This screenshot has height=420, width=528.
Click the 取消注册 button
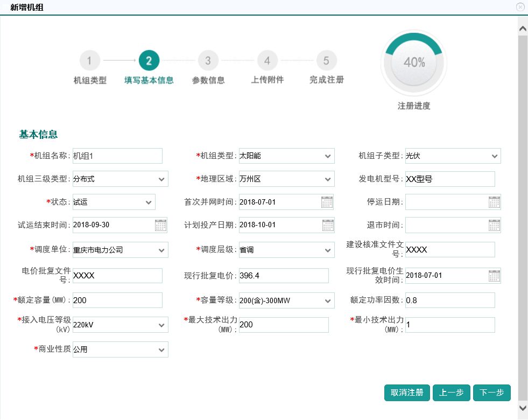pos(407,393)
